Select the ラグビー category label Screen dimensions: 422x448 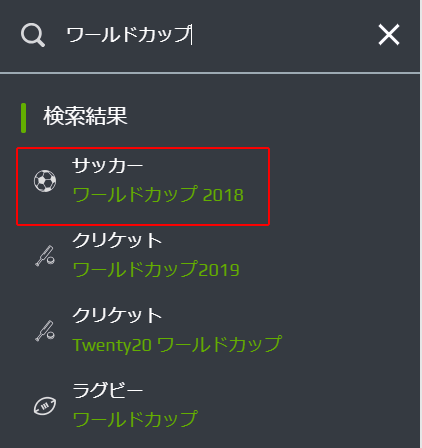108,390
